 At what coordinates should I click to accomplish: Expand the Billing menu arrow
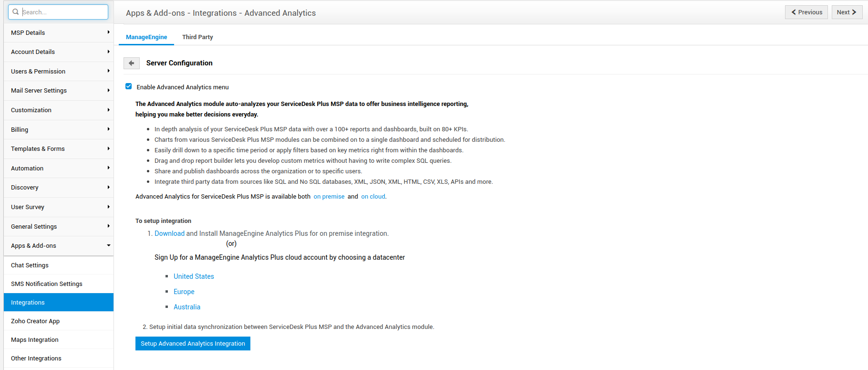tap(108, 129)
